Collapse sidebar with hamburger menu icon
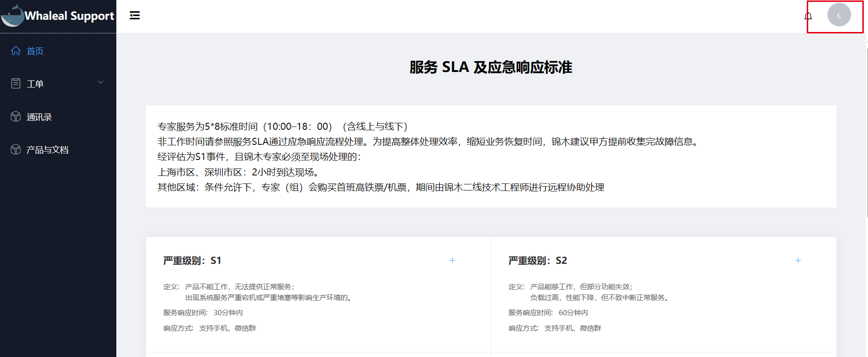 [135, 16]
